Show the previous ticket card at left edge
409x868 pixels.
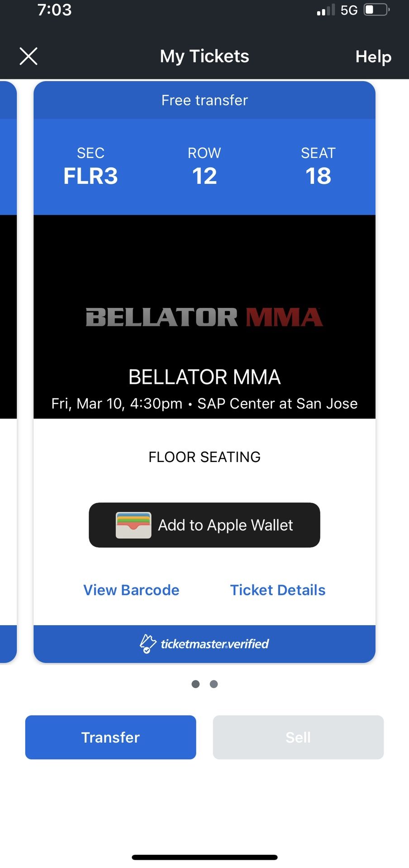coord(8,371)
